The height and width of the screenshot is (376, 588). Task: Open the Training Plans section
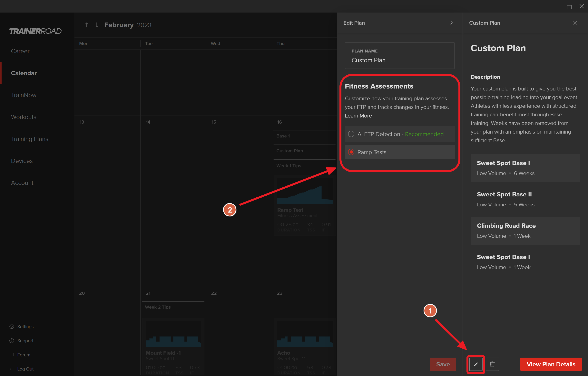click(30, 139)
